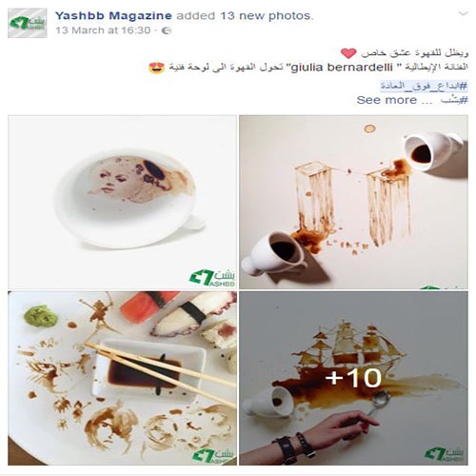Open the coffee cup face portrait photo
The height and width of the screenshot is (476, 476).
click(x=122, y=202)
